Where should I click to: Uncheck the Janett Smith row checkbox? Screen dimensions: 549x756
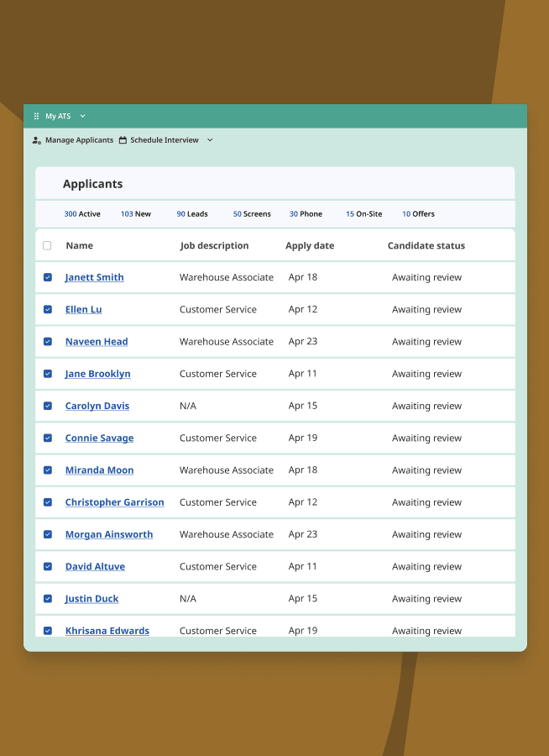coord(48,277)
